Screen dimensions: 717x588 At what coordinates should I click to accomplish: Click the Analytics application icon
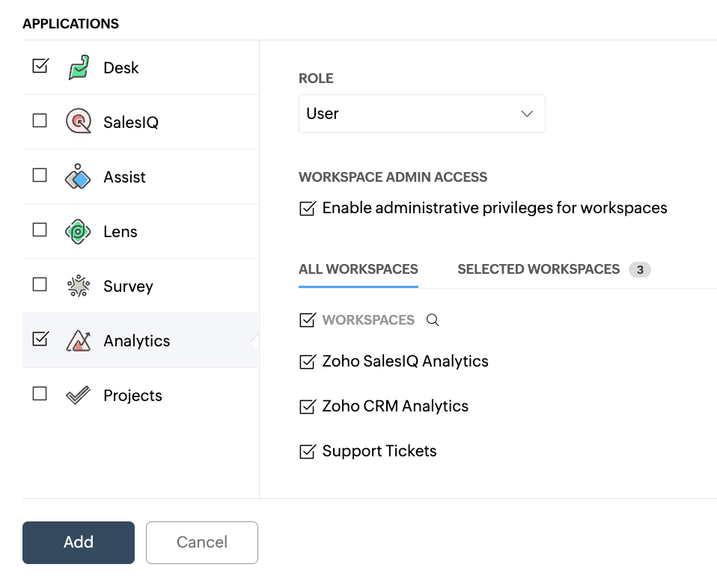point(79,340)
